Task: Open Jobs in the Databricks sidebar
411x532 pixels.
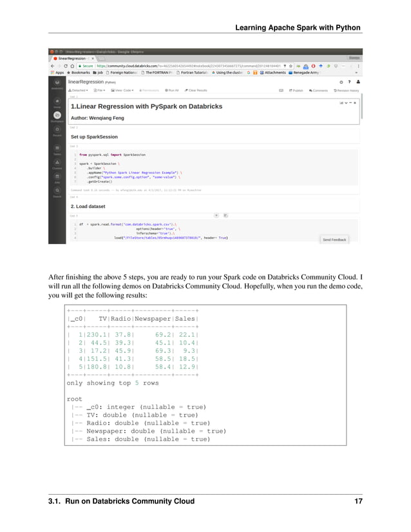Action: pyautogui.click(x=57, y=176)
